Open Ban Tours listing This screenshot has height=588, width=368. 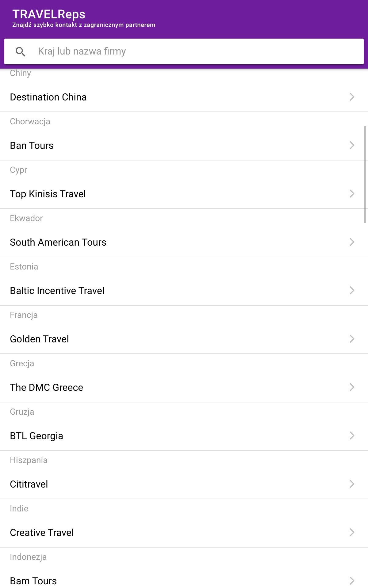pos(184,145)
